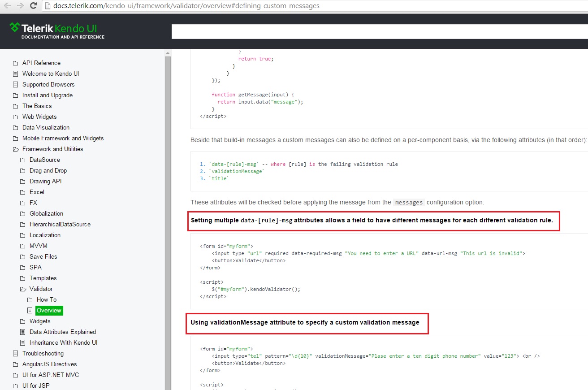Click folder icon beside HierarchicalDataSource

tap(22, 225)
